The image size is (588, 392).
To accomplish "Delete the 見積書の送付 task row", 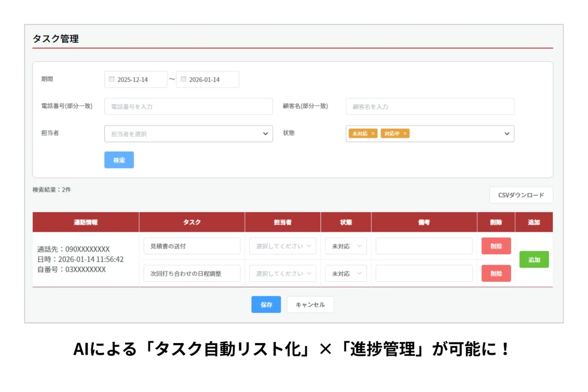I will pyautogui.click(x=496, y=246).
